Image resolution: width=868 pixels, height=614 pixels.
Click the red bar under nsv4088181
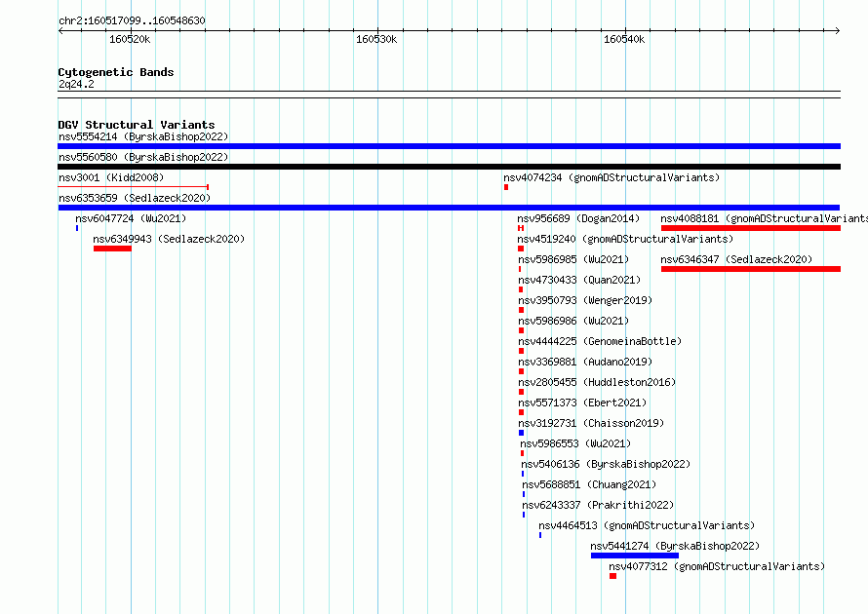(751, 228)
